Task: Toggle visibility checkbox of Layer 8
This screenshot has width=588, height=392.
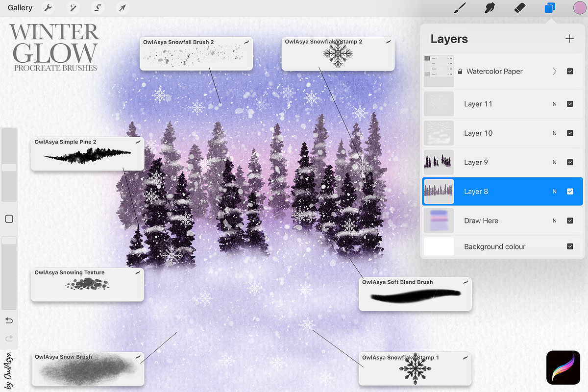Action: coord(570,192)
